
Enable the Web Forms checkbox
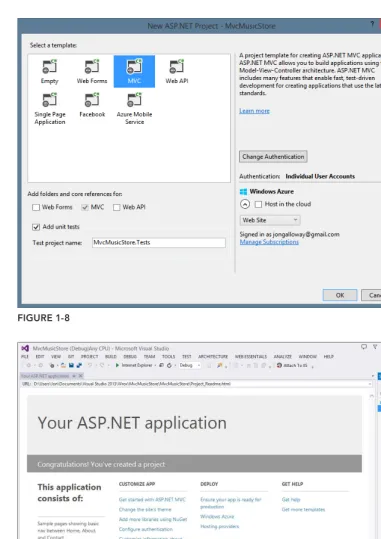click(x=36, y=207)
